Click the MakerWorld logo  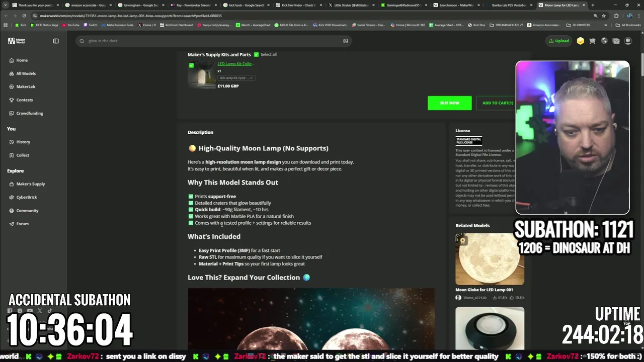[17, 41]
